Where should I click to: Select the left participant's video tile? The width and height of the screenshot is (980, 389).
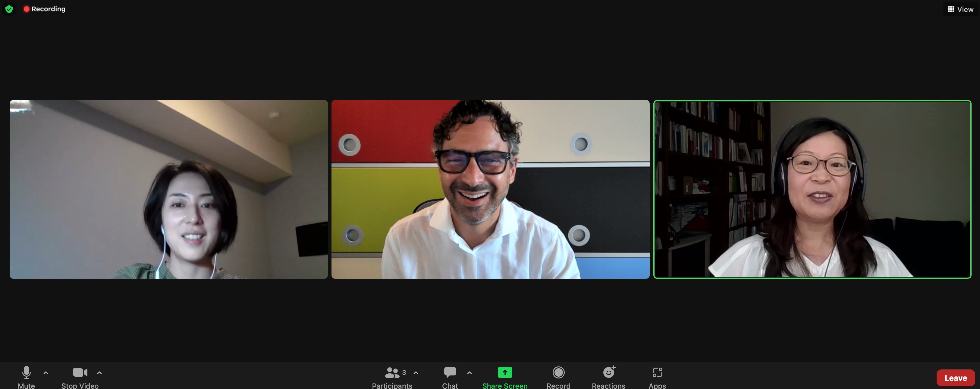pos(168,189)
